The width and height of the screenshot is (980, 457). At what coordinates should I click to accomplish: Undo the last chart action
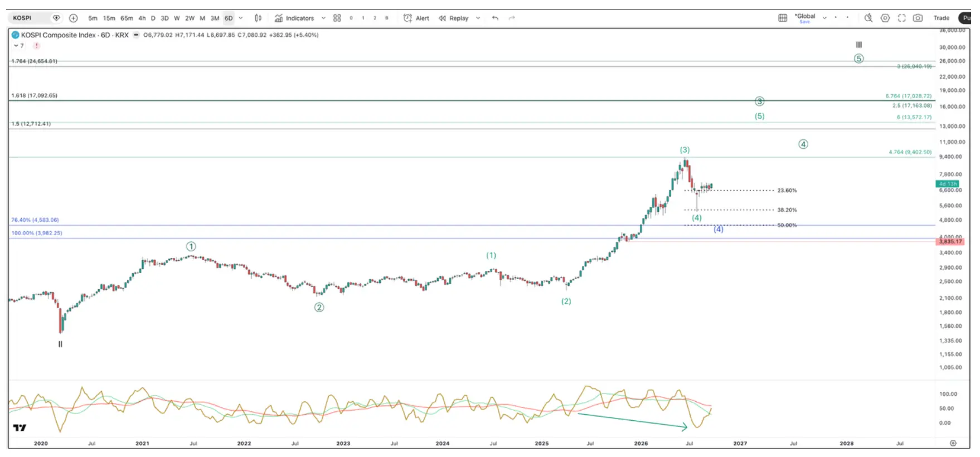tap(495, 18)
